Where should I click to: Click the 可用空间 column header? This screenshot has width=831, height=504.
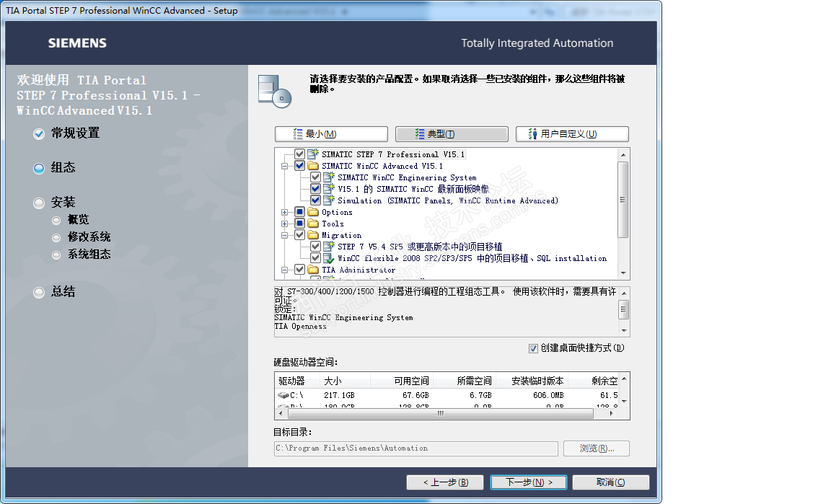[x=401, y=381]
